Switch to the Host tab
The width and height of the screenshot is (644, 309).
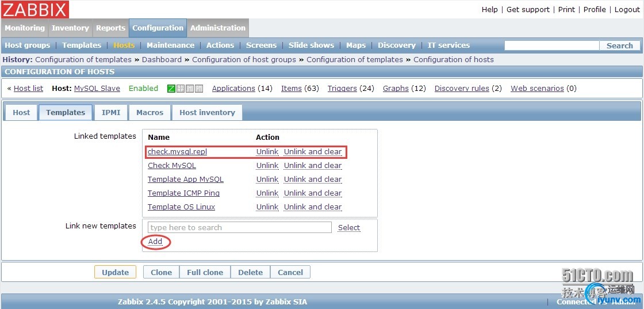(21, 113)
